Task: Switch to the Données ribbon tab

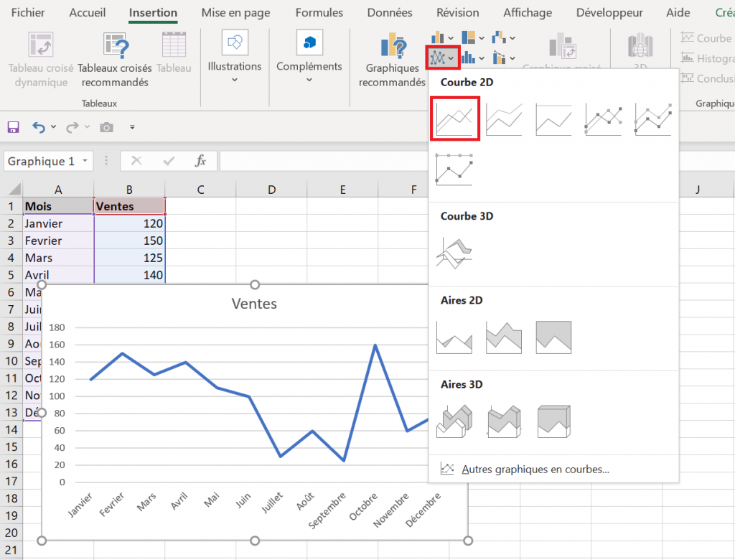Action: [388, 12]
